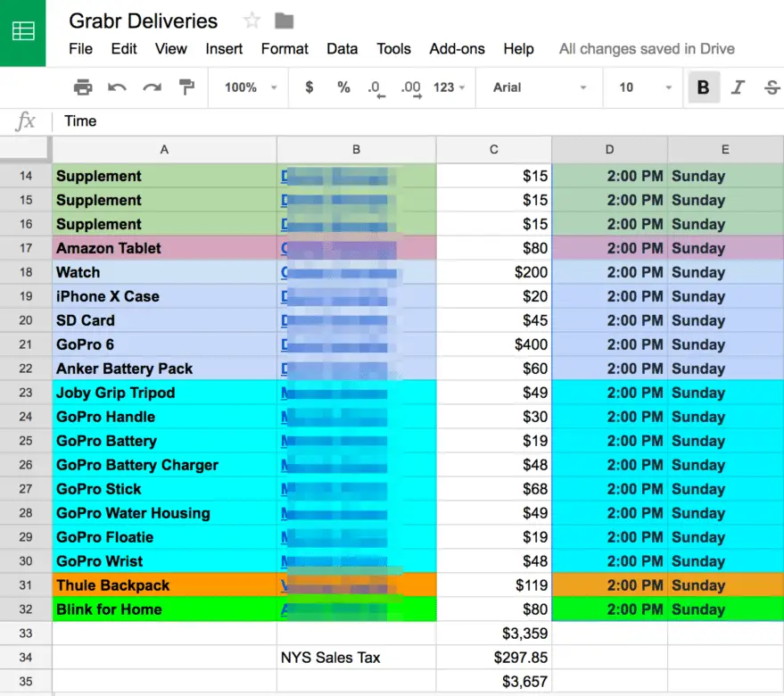Open the Tools menu

pyautogui.click(x=393, y=49)
